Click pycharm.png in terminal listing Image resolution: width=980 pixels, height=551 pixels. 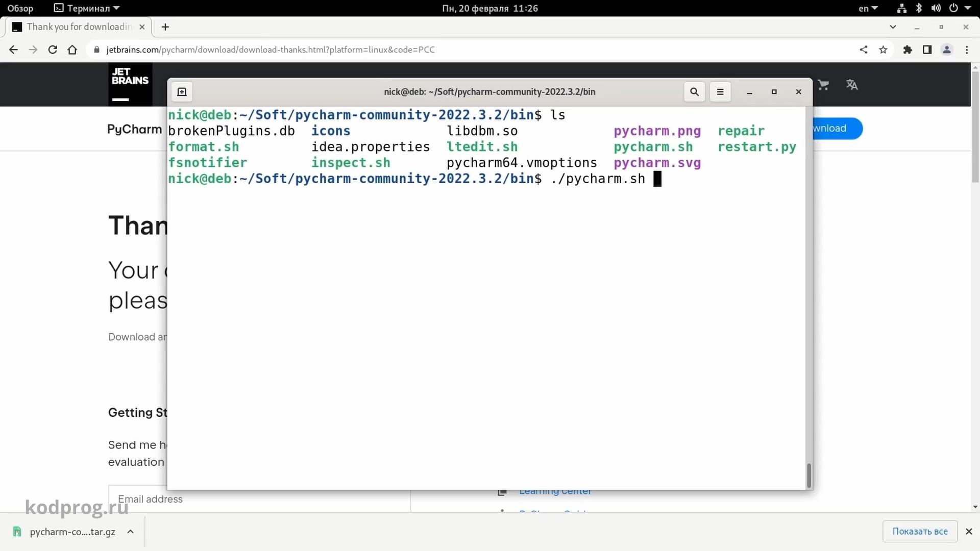(x=657, y=131)
